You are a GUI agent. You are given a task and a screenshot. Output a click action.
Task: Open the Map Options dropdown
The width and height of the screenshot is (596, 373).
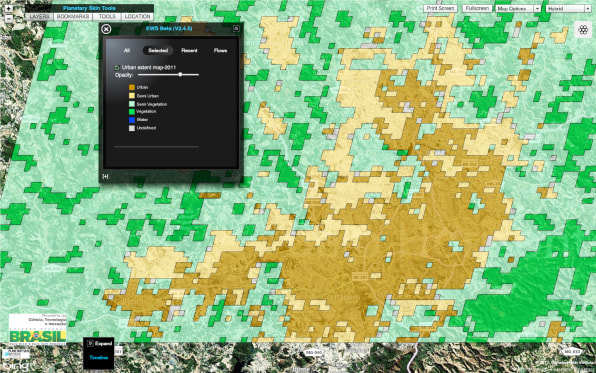[x=518, y=8]
